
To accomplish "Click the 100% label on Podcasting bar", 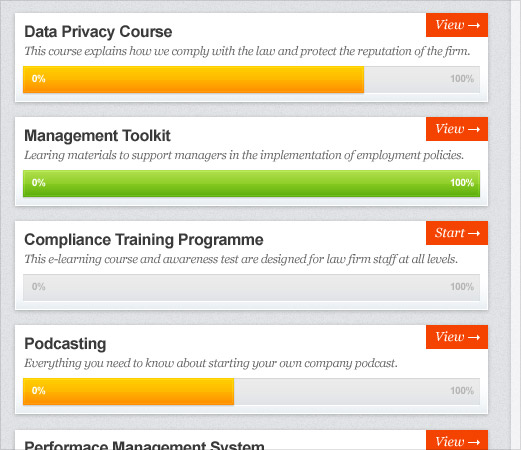I will pos(462,391).
